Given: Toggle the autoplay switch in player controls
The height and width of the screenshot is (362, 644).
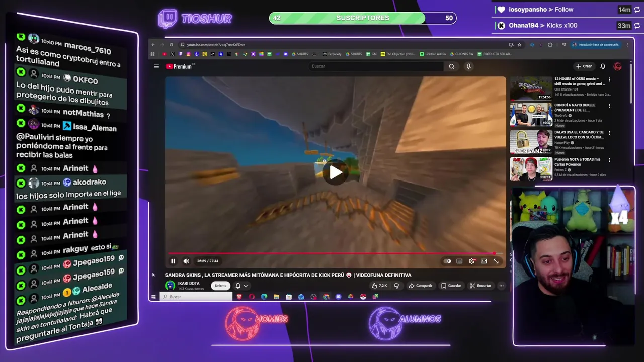Looking at the screenshot, I should click(x=447, y=261).
